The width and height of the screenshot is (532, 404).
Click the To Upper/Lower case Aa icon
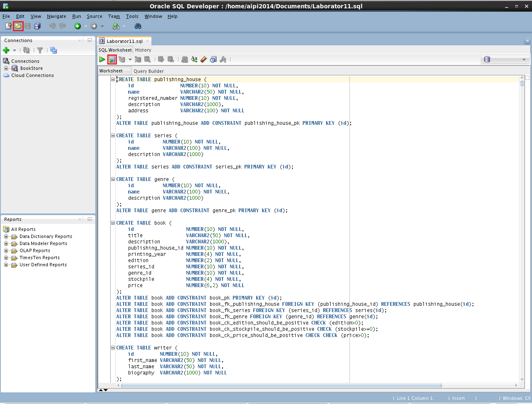coord(194,59)
